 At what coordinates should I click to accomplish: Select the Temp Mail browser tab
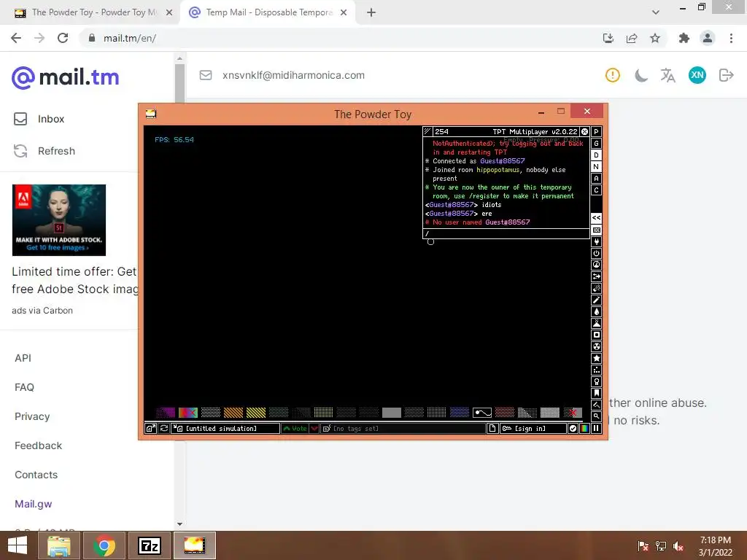point(269,12)
